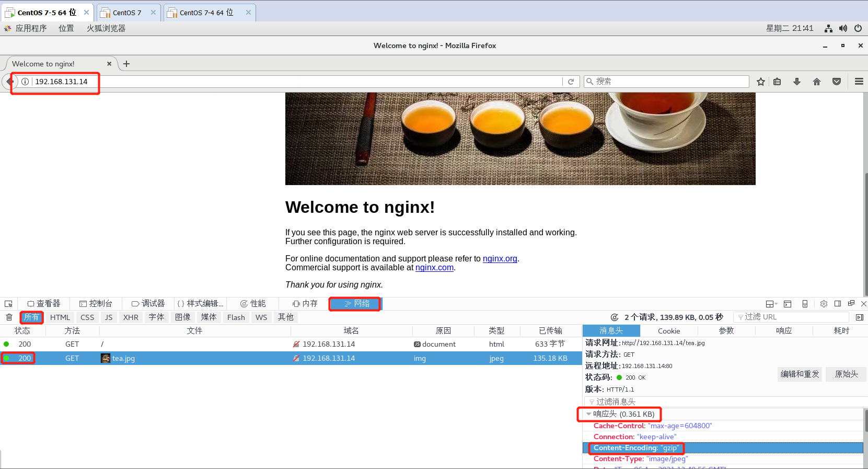This screenshot has height=469, width=868.
Task: Click the 原始头 raw headers button
Action: (x=846, y=374)
